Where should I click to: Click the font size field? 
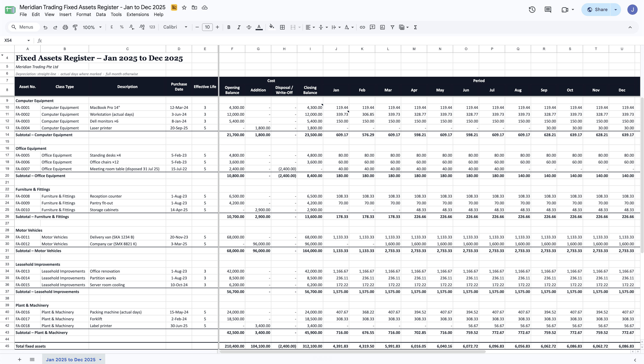207,27
